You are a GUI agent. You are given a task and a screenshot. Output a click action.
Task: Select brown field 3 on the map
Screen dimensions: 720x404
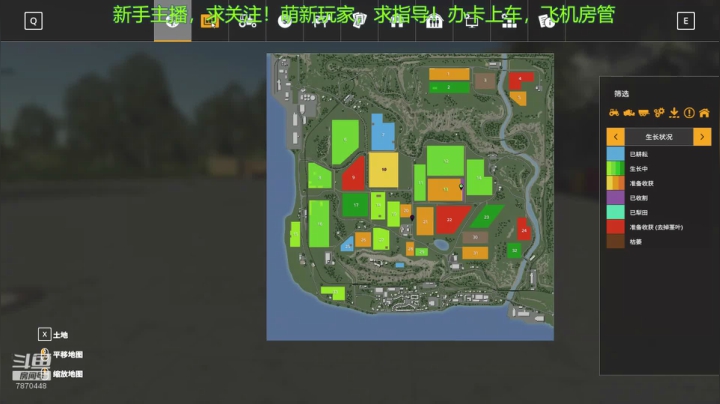(x=485, y=81)
